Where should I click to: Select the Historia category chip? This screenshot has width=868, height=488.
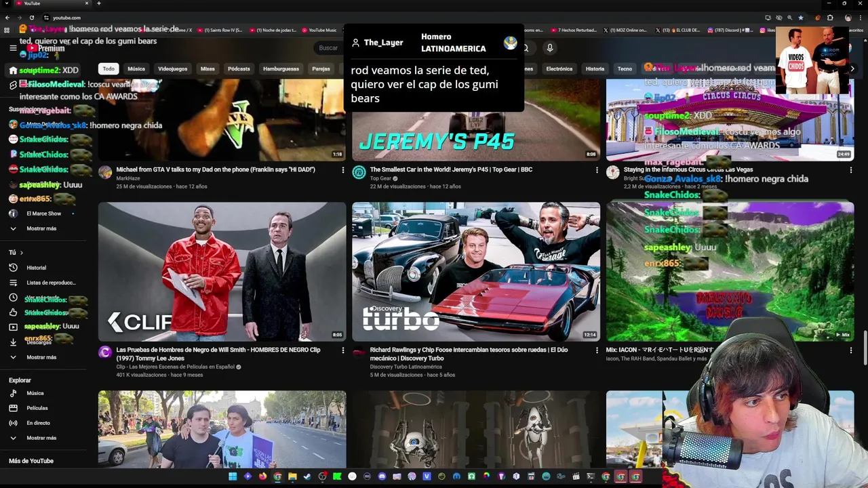pos(595,68)
